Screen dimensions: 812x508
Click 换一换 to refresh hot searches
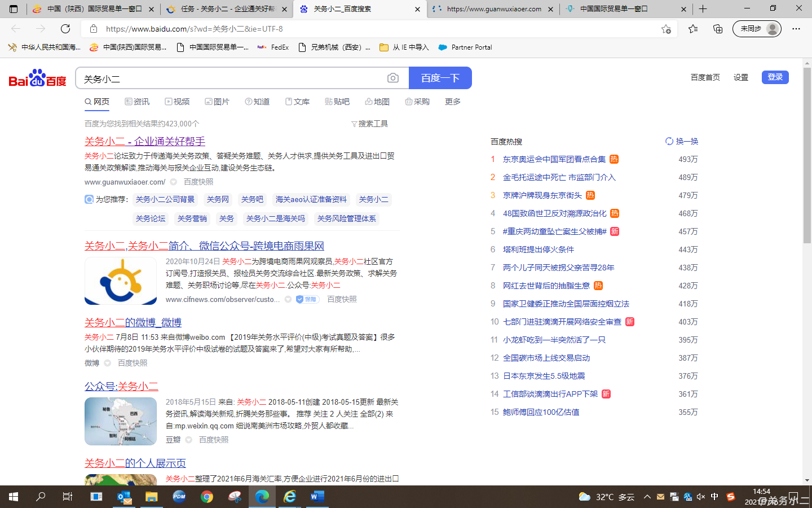(x=682, y=141)
